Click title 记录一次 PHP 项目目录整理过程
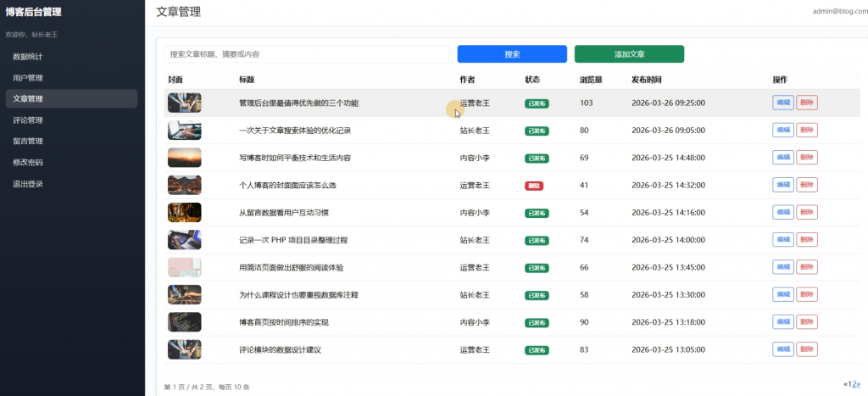The height and width of the screenshot is (396, 868). coord(293,240)
